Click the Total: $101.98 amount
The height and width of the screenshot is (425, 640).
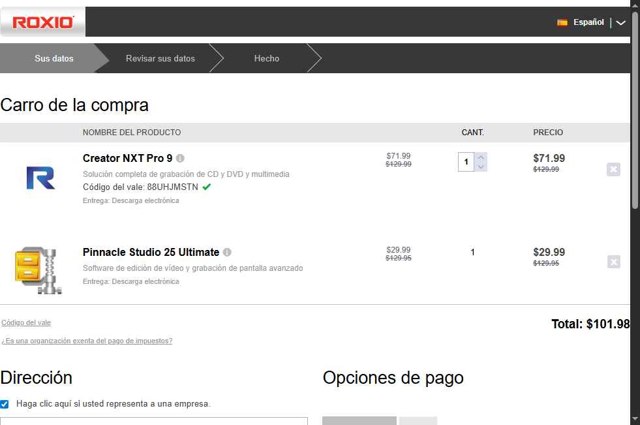(590, 324)
